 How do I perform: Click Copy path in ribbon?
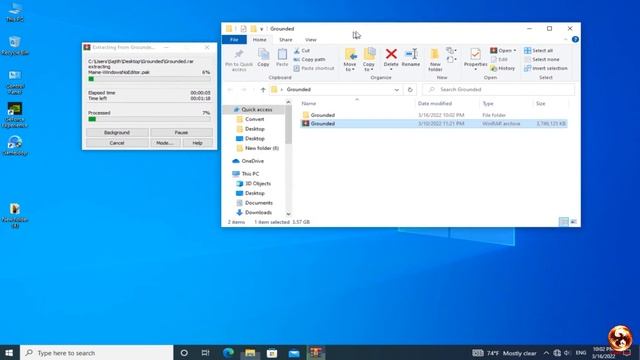pos(309,60)
